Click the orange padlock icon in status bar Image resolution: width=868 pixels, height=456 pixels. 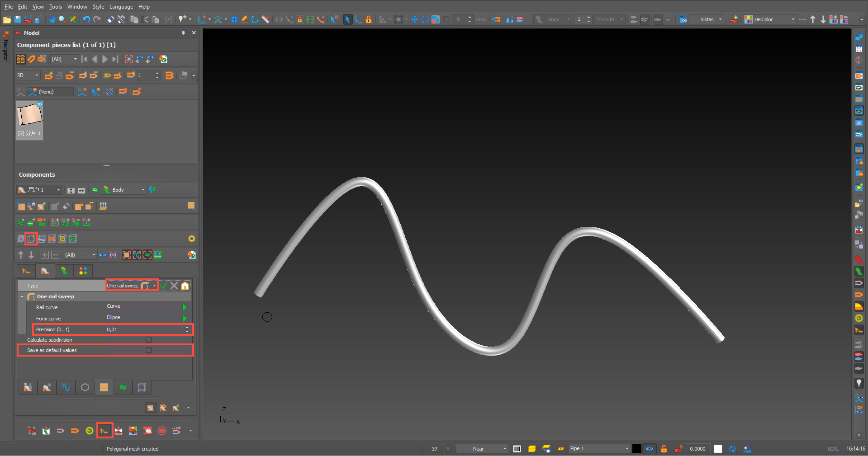tap(664, 449)
